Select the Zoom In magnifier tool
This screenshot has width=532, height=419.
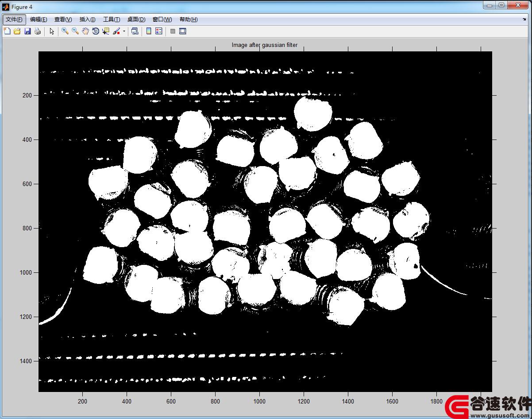65,31
